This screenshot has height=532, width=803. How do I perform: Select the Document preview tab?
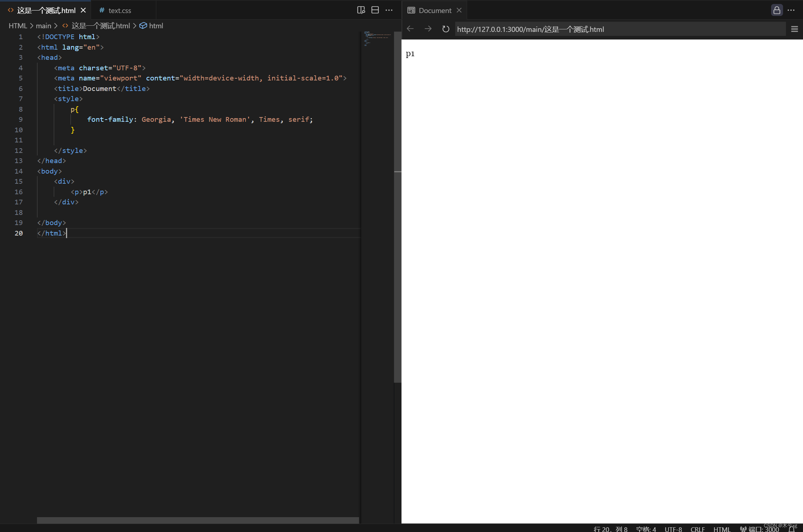coord(435,10)
